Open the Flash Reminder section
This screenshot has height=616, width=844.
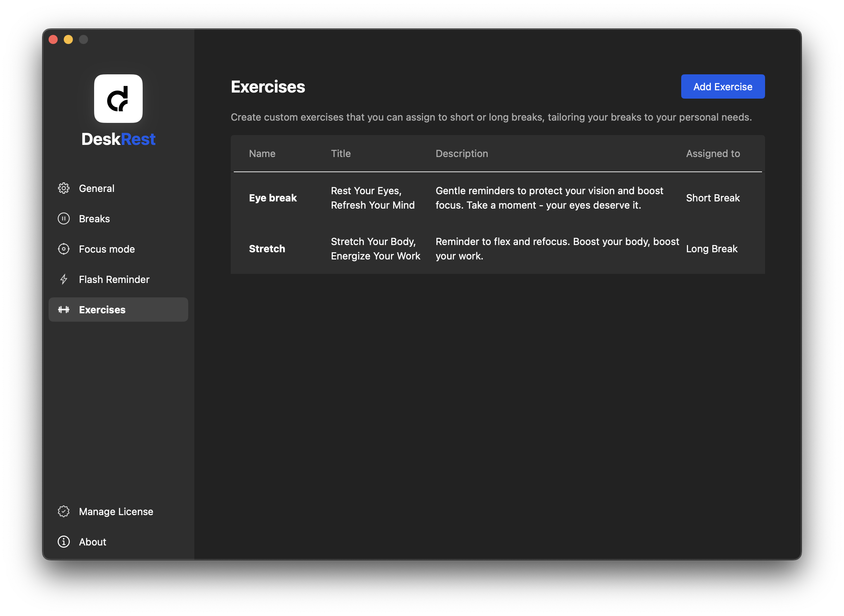[114, 279]
